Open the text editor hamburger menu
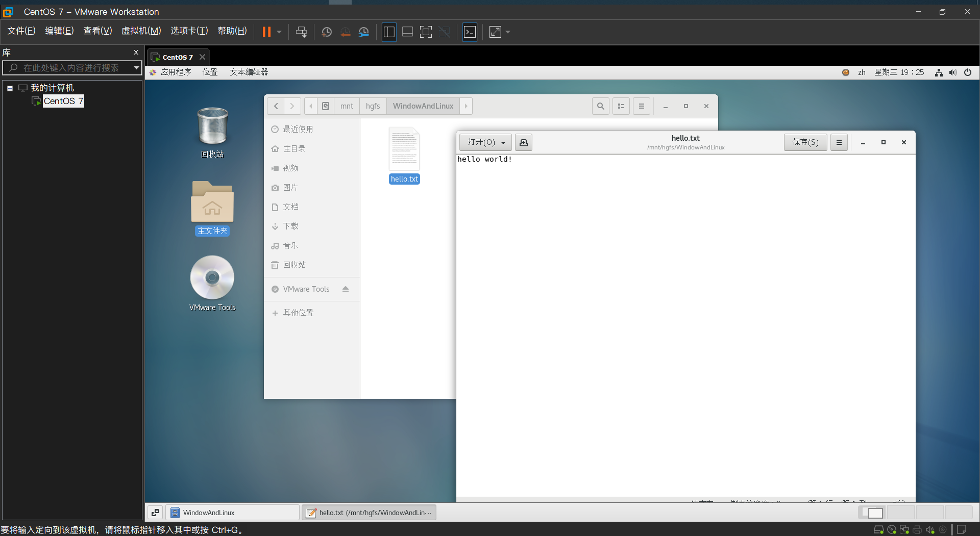Viewport: 980px width, 536px height. 839,142
